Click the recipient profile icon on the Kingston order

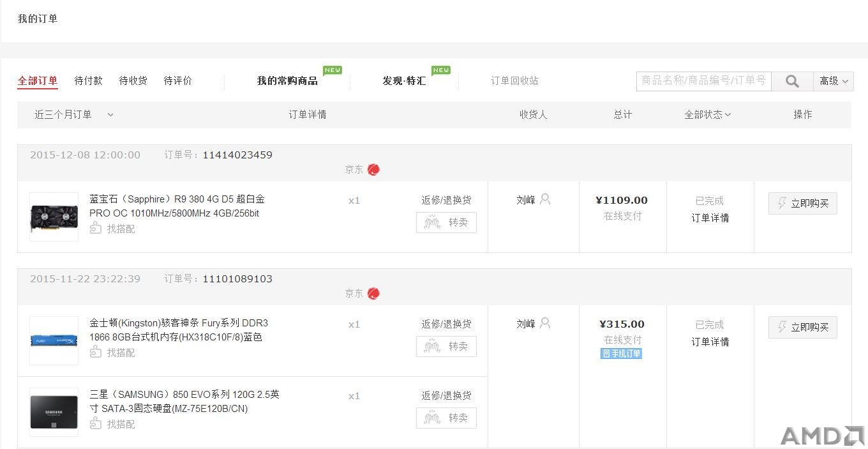(x=545, y=323)
